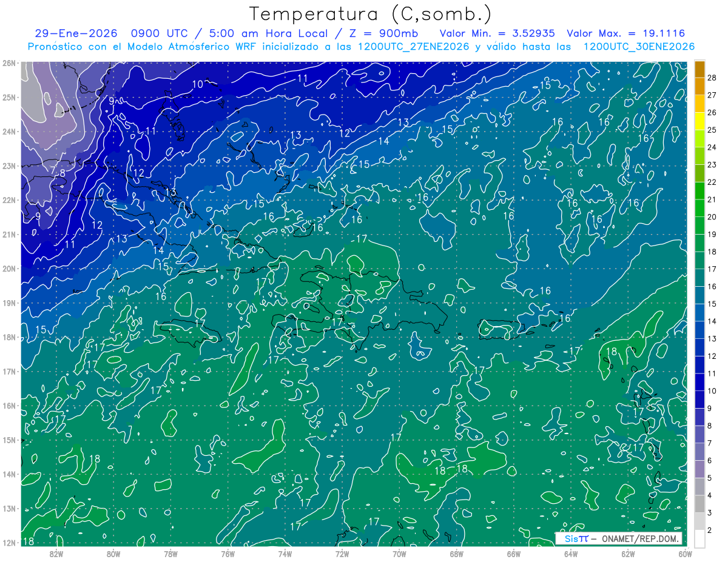This screenshot has height=562, width=728.
Task: Click longitude axis label '82W'
Action: click(x=56, y=553)
